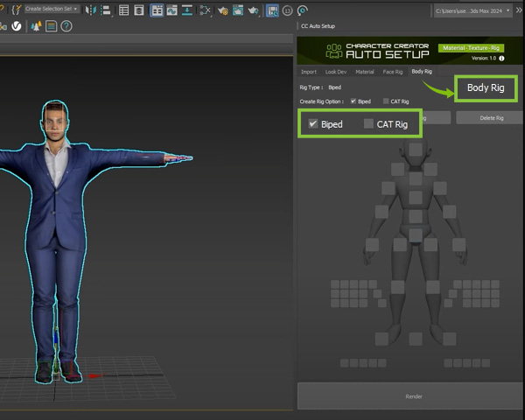Image resolution: width=525 pixels, height=420 pixels.
Task: Click the circled number 13 icon
Action: point(287,10)
